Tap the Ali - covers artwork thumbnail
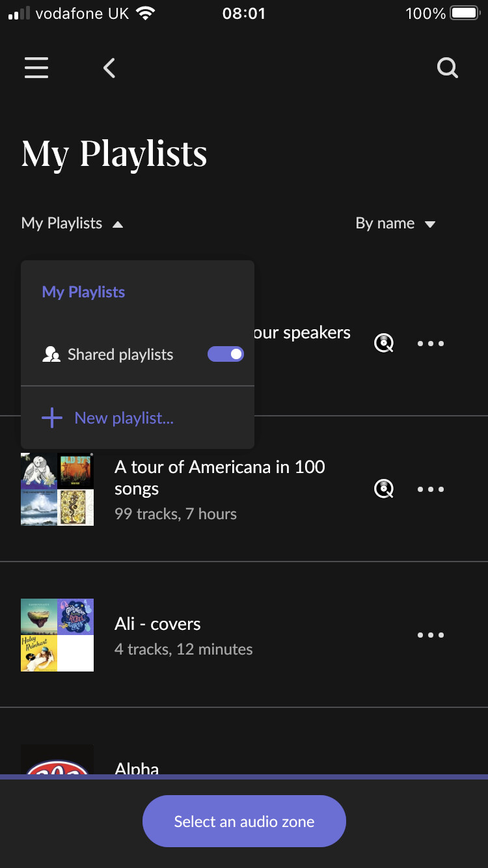The image size is (488, 868). [57, 635]
